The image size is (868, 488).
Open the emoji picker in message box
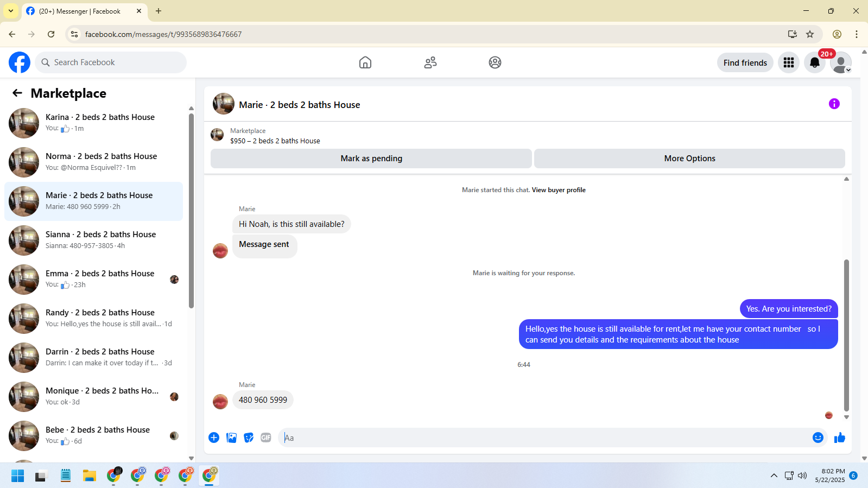[x=818, y=438]
